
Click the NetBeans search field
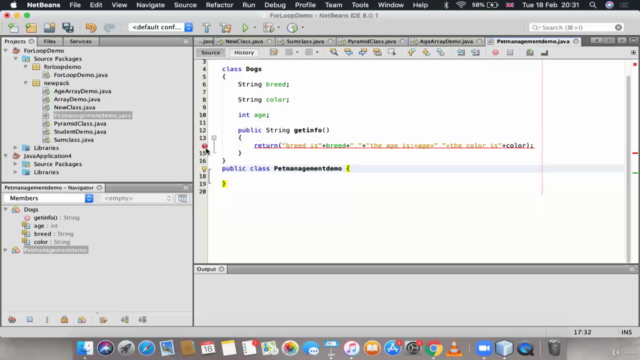click(576, 27)
